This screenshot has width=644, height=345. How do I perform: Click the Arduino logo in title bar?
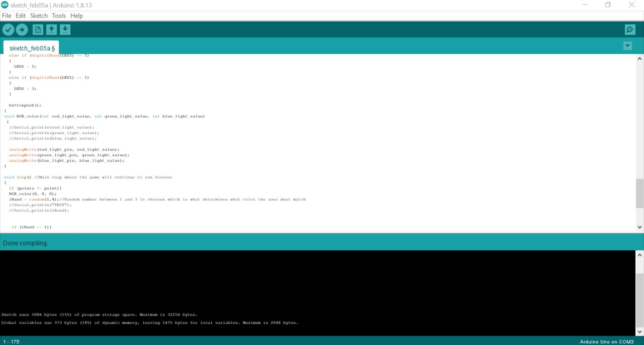[x=5, y=5]
